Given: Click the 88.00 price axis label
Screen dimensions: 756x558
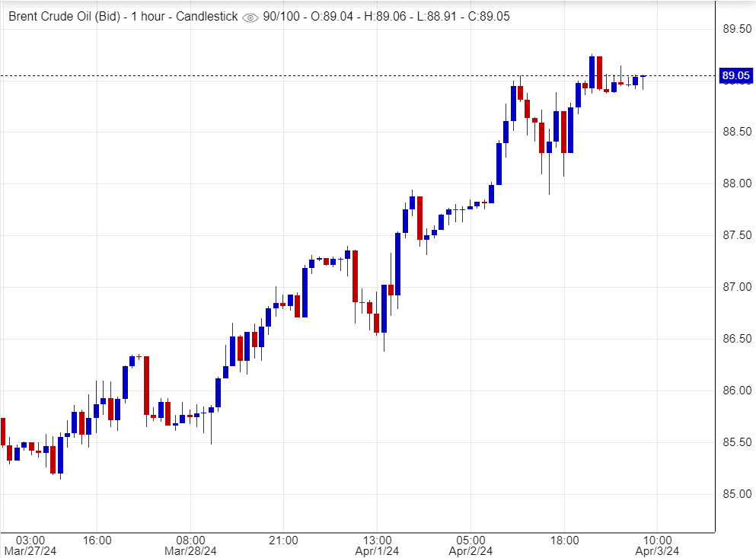Looking at the screenshot, I should 737,183.
